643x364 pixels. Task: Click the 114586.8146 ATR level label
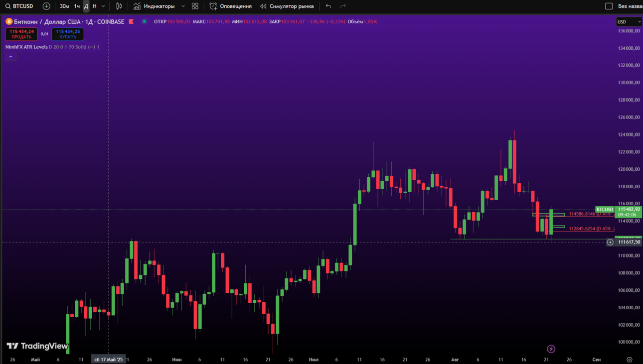pos(591,214)
